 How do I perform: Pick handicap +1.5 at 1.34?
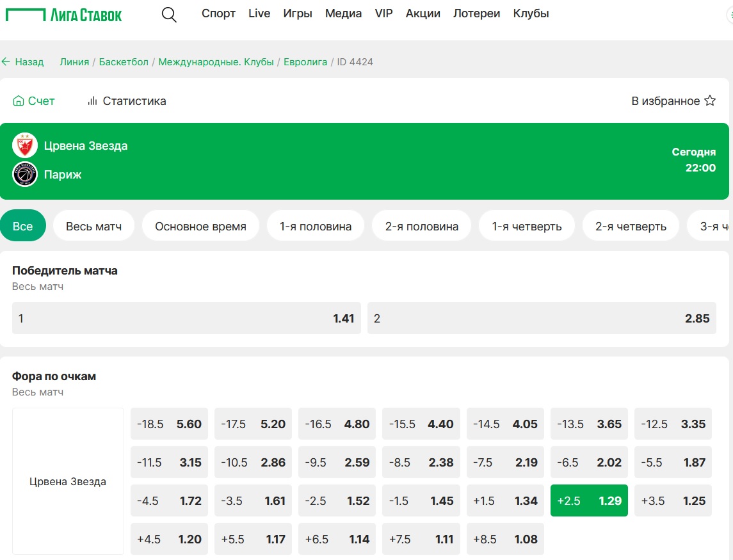point(505,500)
